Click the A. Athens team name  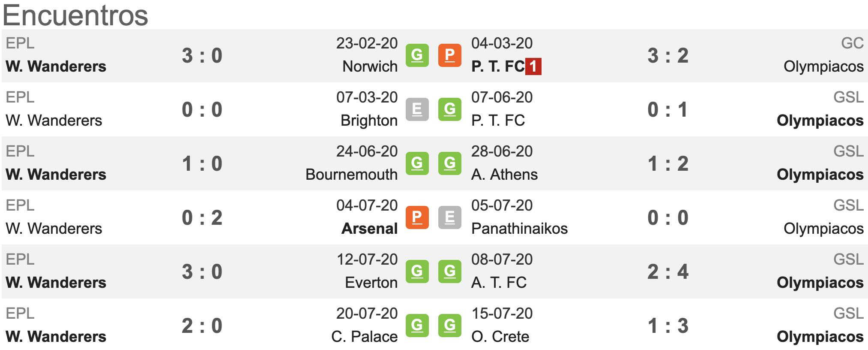[x=504, y=175]
